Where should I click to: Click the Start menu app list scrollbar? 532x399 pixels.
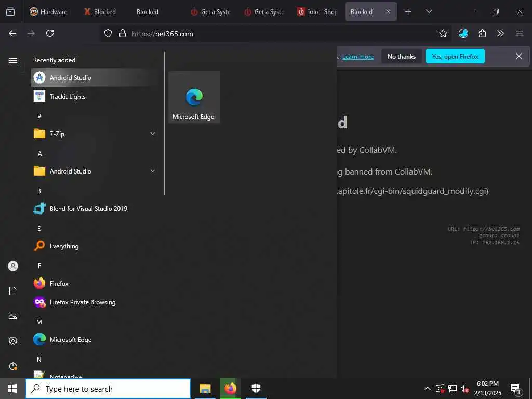[x=164, y=124]
